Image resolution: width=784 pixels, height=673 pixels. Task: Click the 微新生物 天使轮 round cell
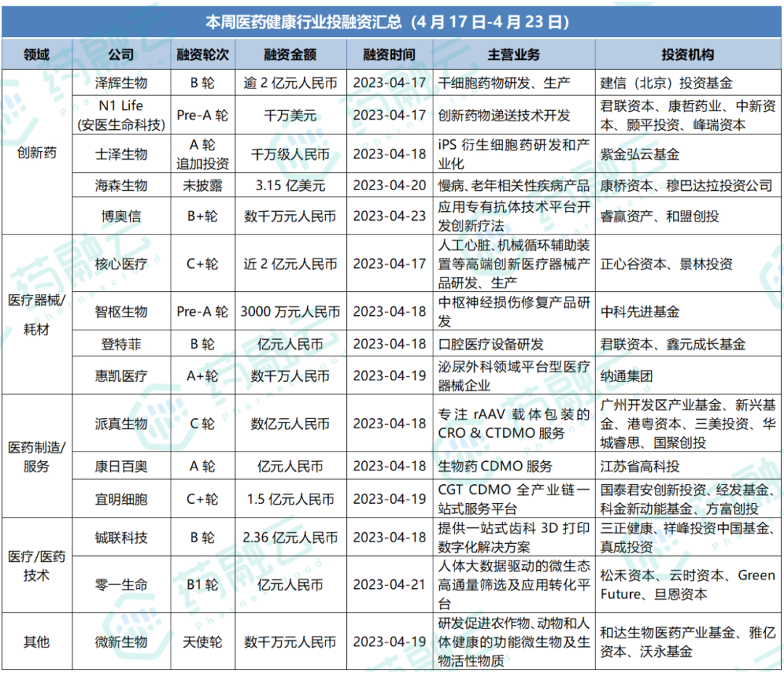click(203, 642)
